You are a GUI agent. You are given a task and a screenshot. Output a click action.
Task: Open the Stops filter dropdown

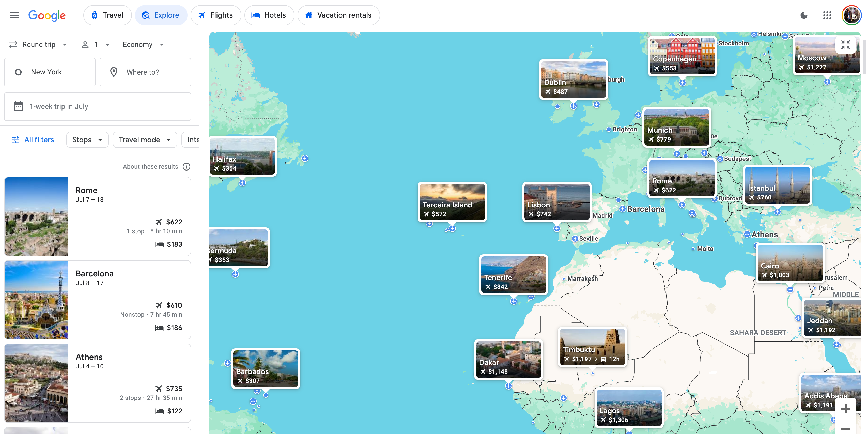tap(86, 139)
